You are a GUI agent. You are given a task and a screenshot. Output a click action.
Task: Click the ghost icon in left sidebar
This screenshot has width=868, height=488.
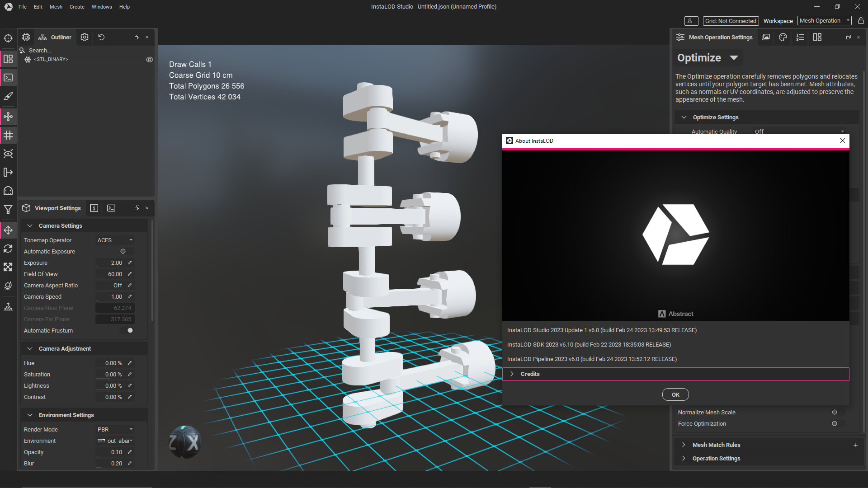coord(8,191)
